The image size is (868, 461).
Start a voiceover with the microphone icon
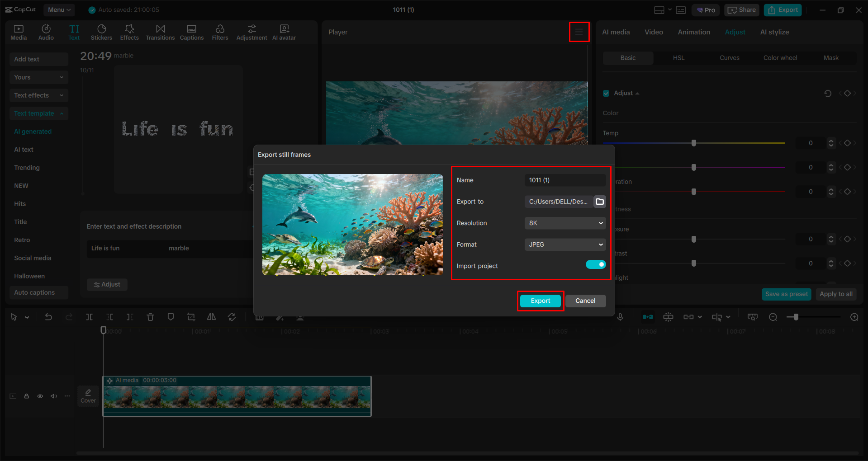point(620,317)
